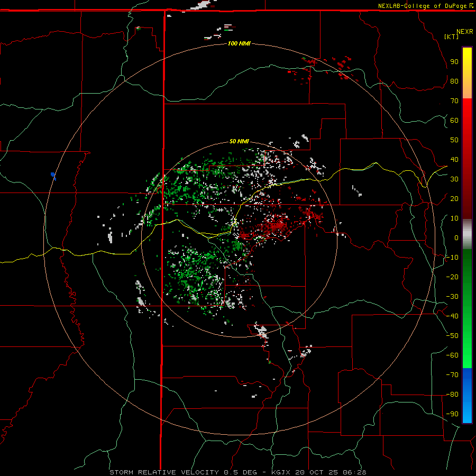This screenshot has width=476, height=476.
Task: Click the -50 value on velocity legend
Action: 452,336
